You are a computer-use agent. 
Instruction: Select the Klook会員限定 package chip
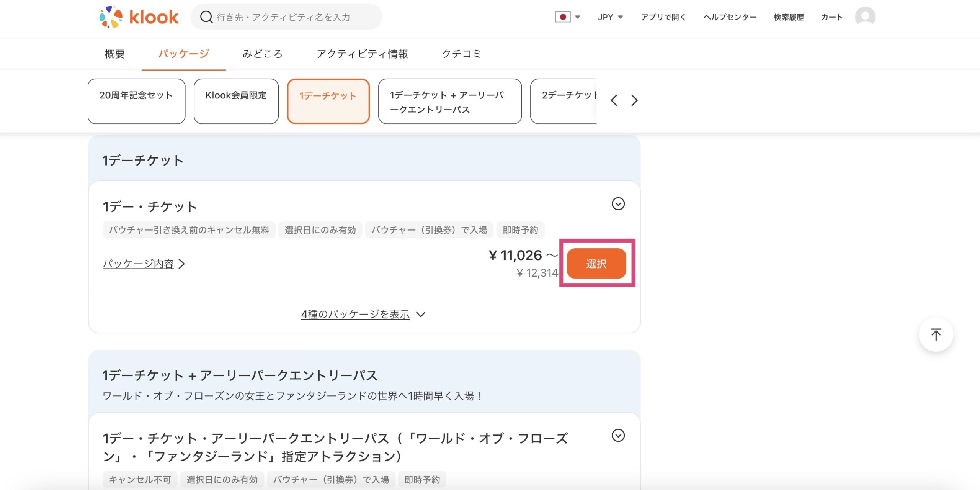click(x=236, y=101)
